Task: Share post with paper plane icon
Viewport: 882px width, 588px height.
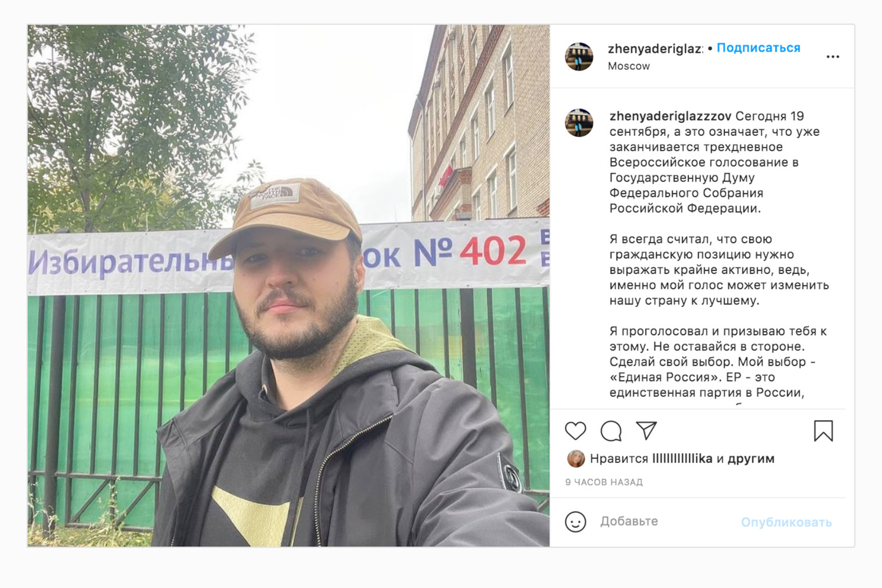Action: coord(646,430)
